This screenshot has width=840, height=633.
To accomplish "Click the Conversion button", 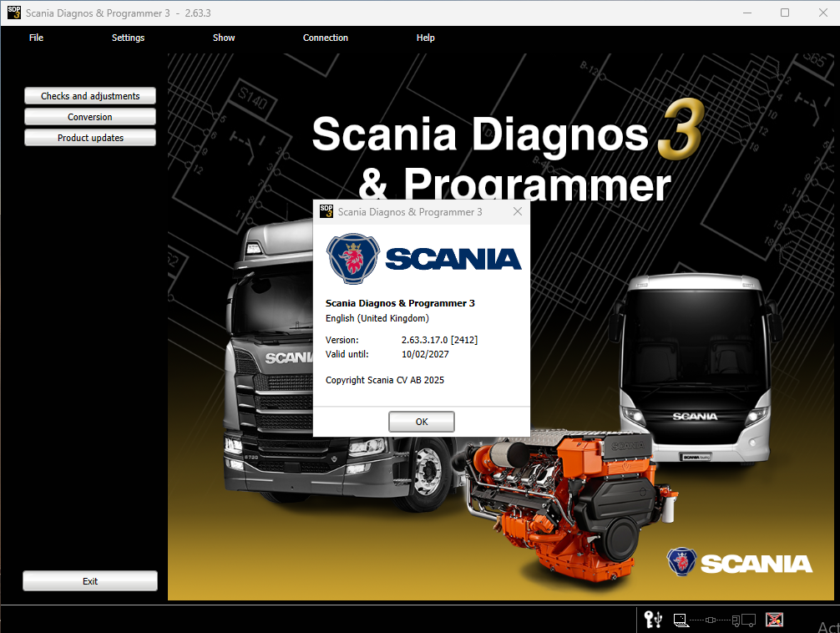I will [90, 116].
